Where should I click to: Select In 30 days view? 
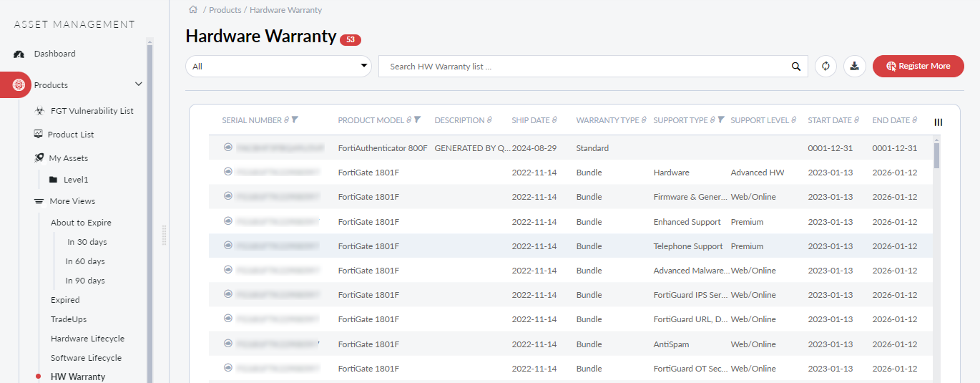87,242
